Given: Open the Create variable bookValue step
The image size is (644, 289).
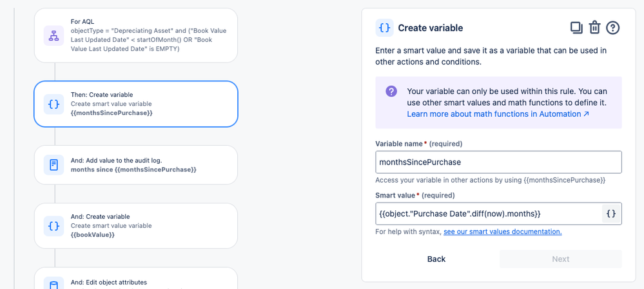Looking at the screenshot, I should tap(147, 226).
